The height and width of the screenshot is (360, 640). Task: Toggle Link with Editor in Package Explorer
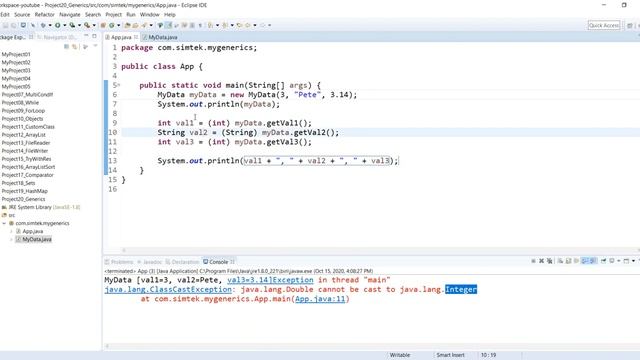point(75,47)
